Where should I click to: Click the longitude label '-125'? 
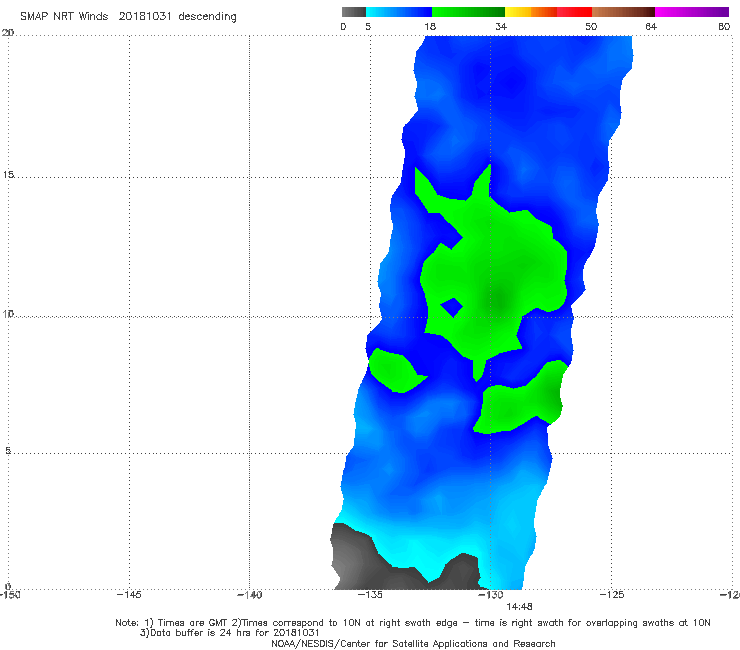click(612, 595)
